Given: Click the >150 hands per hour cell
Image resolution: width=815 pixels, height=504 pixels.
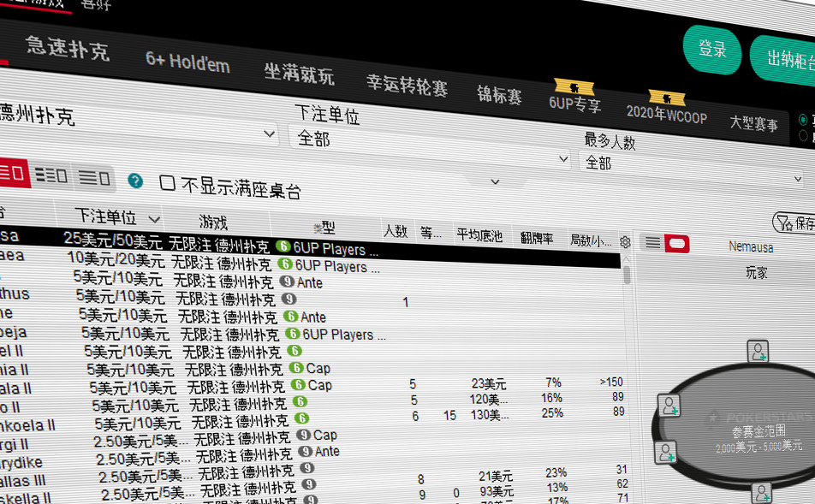Looking at the screenshot, I should pos(611,382).
